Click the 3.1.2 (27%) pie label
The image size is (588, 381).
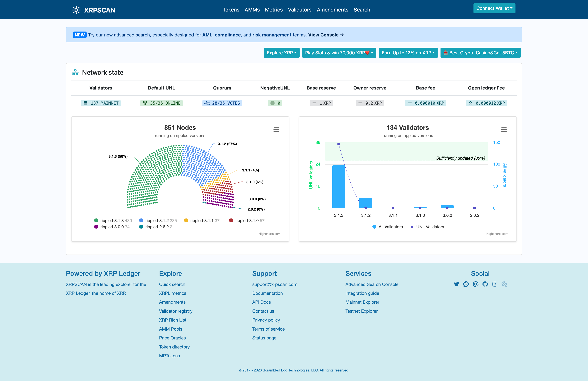tap(227, 144)
